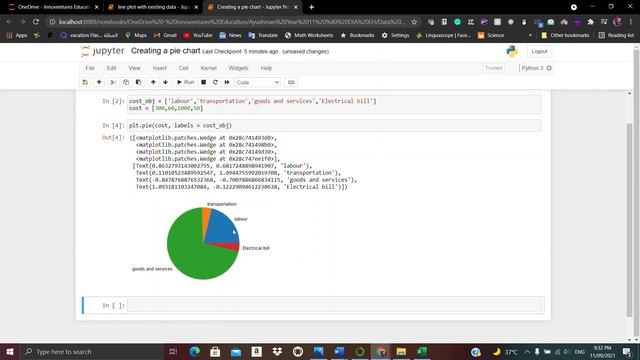Click the Trusted notebook indicator
The width and height of the screenshot is (640, 360).
click(x=493, y=68)
